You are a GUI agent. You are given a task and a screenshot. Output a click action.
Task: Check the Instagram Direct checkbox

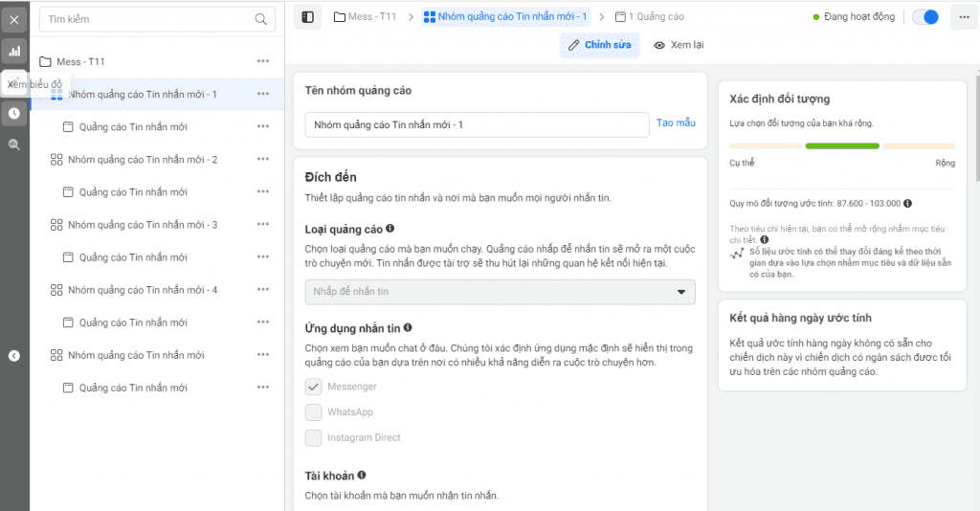[313, 438]
